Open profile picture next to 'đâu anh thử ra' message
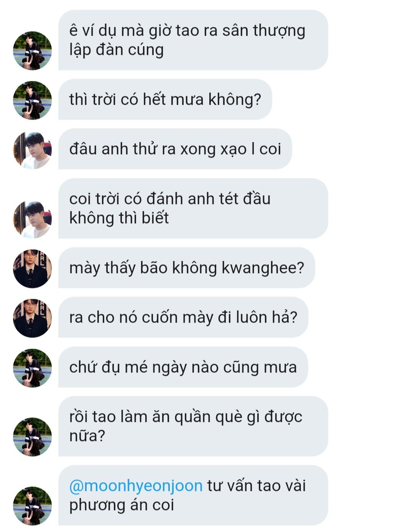414x532 pixels. click(33, 150)
